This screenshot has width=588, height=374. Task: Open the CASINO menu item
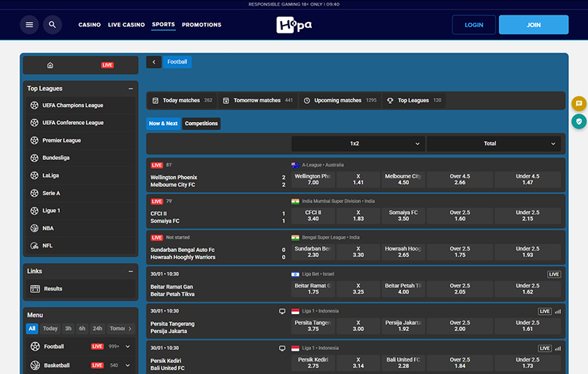click(x=90, y=25)
